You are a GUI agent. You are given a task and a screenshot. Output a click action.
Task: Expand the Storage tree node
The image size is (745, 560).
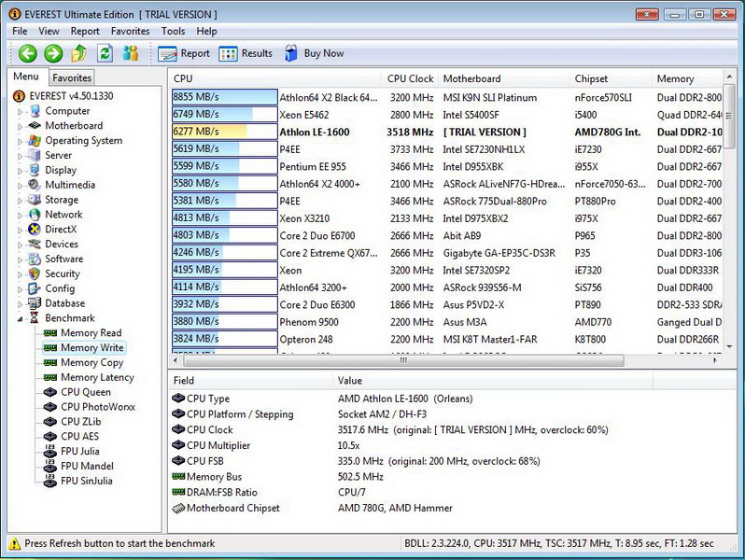click(x=20, y=201)
